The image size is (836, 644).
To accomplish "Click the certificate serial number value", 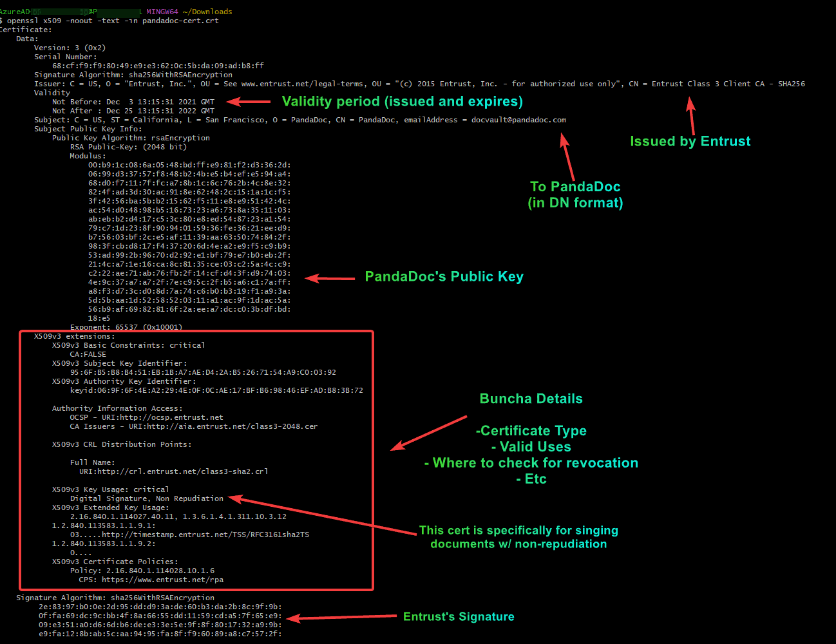I will [x=158, y=66].
